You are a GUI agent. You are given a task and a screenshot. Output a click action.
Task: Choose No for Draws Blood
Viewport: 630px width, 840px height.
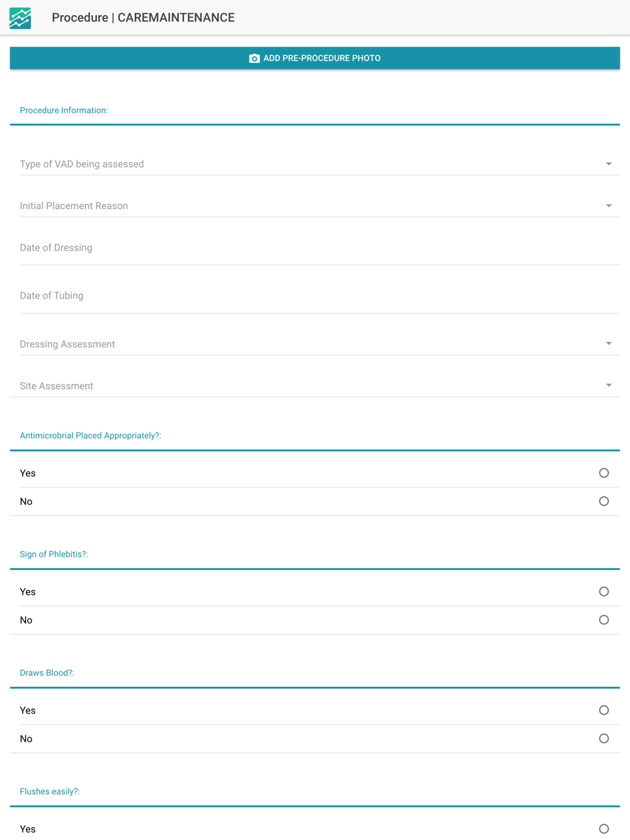[x=604, y=739]
